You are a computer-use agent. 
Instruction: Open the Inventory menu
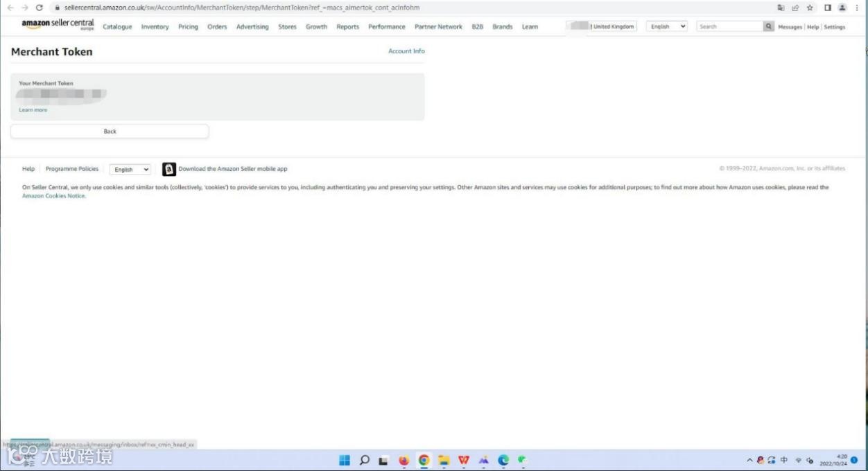pyautogui.click(x=155, y=27)
